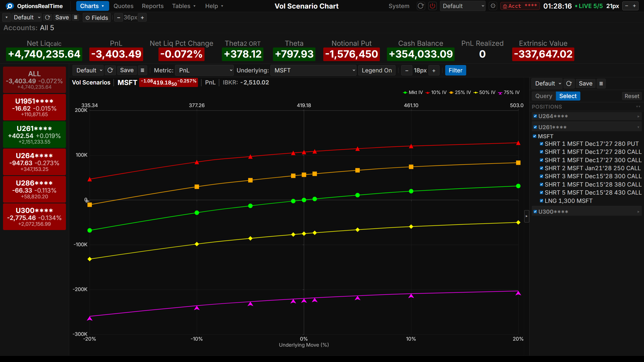This screenshot has height=362, width=644.
Task: Click the Filter button
Action: coord(456,70)
